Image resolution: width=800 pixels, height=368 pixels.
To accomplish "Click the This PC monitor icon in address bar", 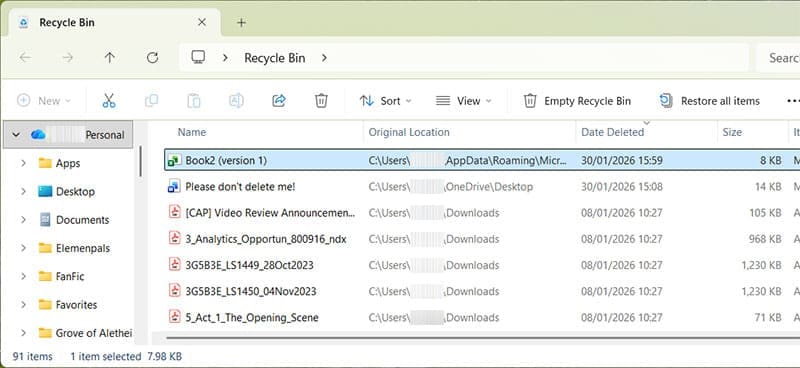I will point(198,57).
